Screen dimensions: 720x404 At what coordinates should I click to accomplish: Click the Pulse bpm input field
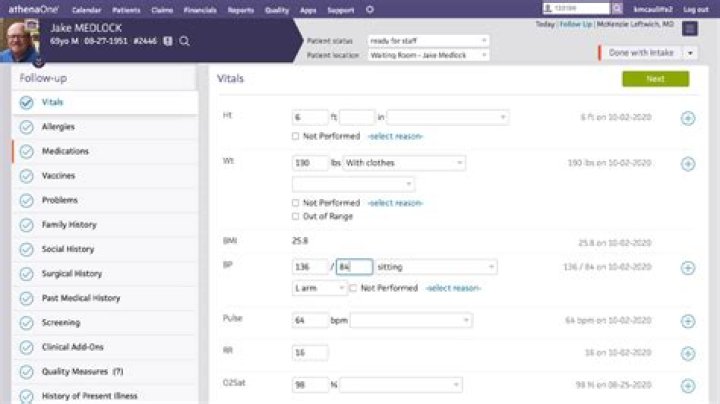310,320
